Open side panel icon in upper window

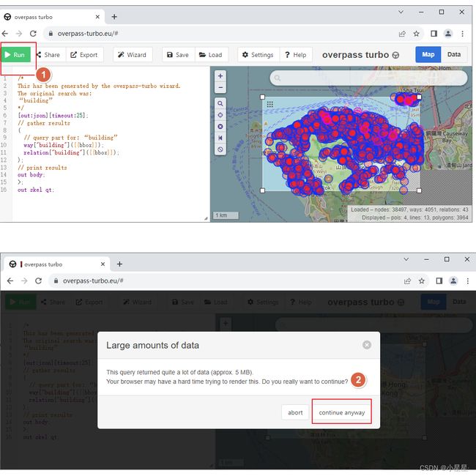(x=434, y=34)
